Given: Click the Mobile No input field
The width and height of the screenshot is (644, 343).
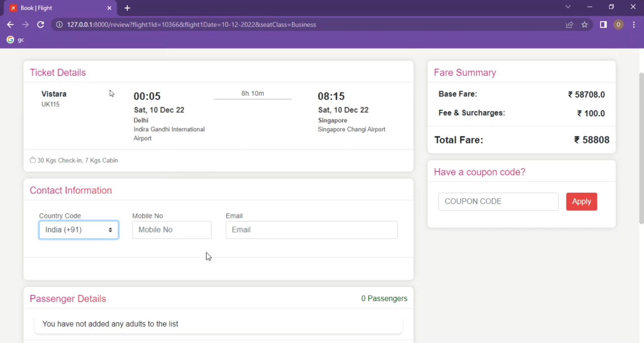Looking at the screenshot, I should [172, 230].
